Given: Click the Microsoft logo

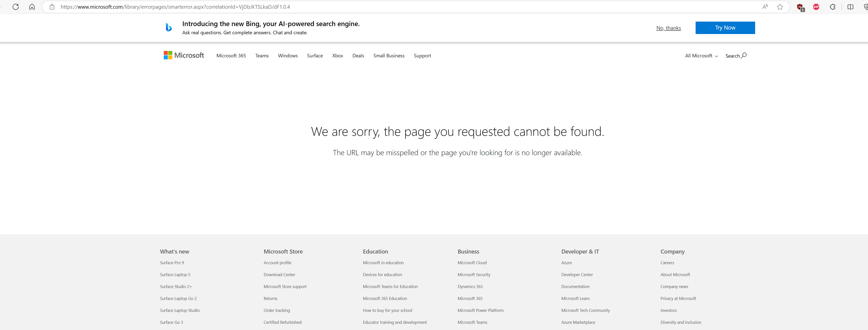Looking at the screenshot, I should coord(184,55).
